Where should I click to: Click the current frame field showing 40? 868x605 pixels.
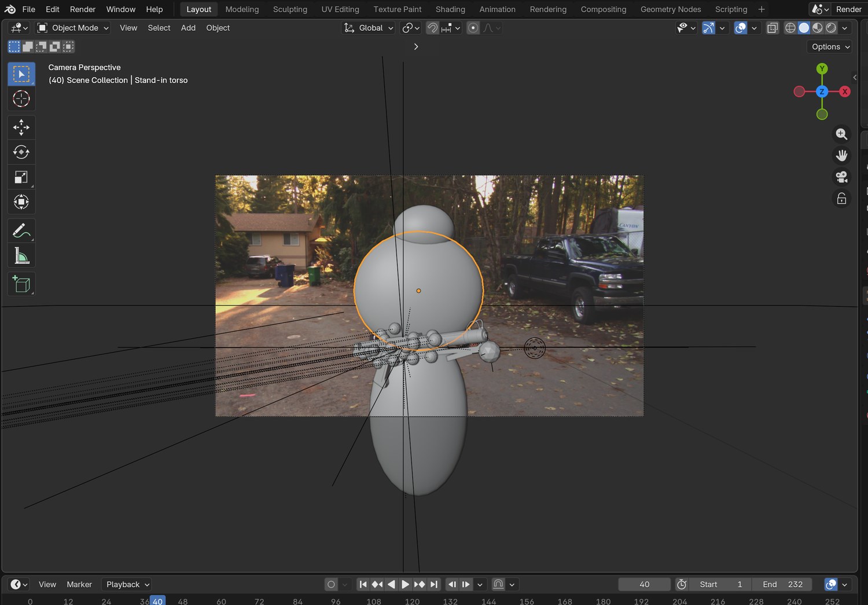point(644,585)
